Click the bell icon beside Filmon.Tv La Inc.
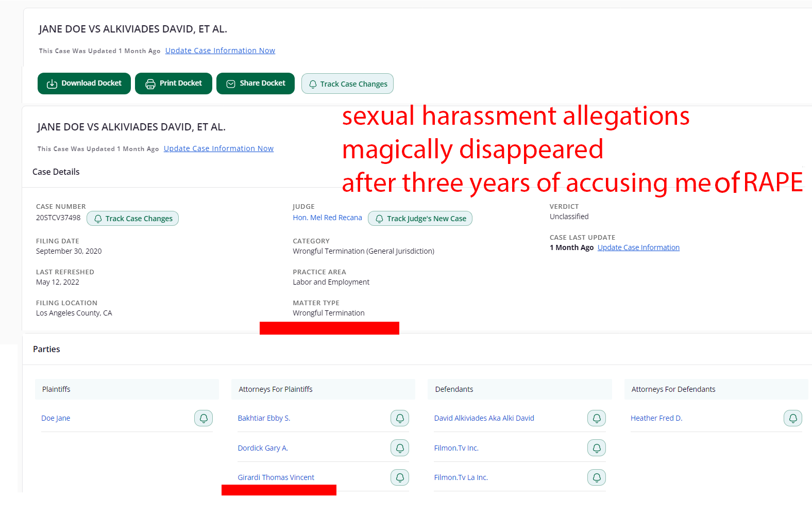Image resolution: width=812 pixels, height=513 pixels. 596,477
